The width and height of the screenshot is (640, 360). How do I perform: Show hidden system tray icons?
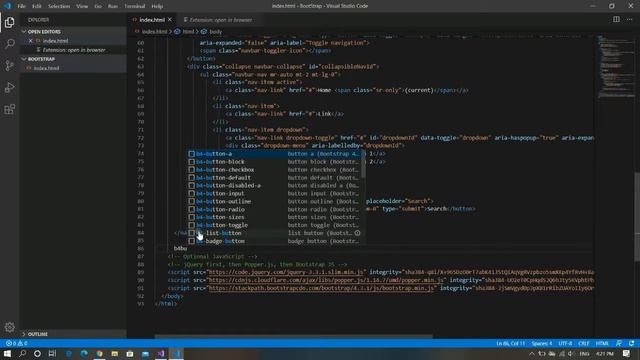point(531,353)
